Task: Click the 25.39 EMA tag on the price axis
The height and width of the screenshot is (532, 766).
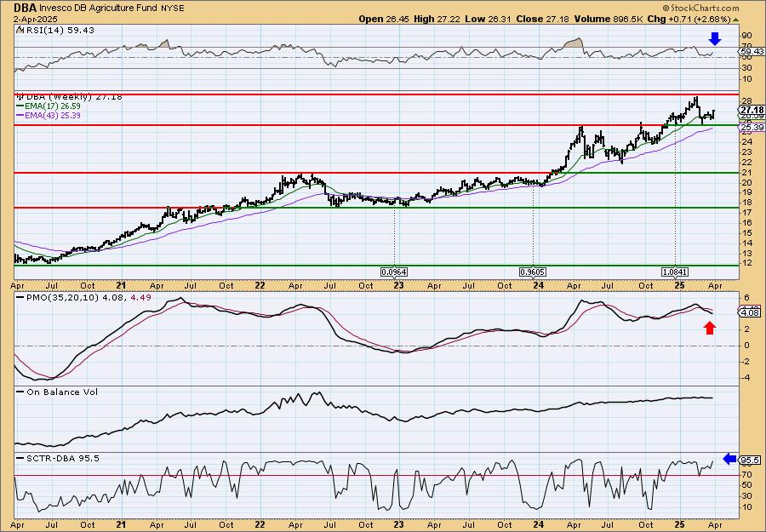Action: [752, 128]
